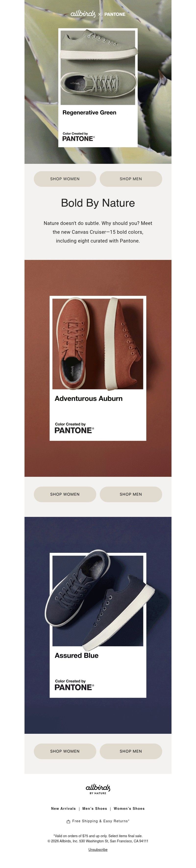Click the allbirds By Nature footer logo
The height and width of the screenshot is (868, 196).
coord(98,789)
